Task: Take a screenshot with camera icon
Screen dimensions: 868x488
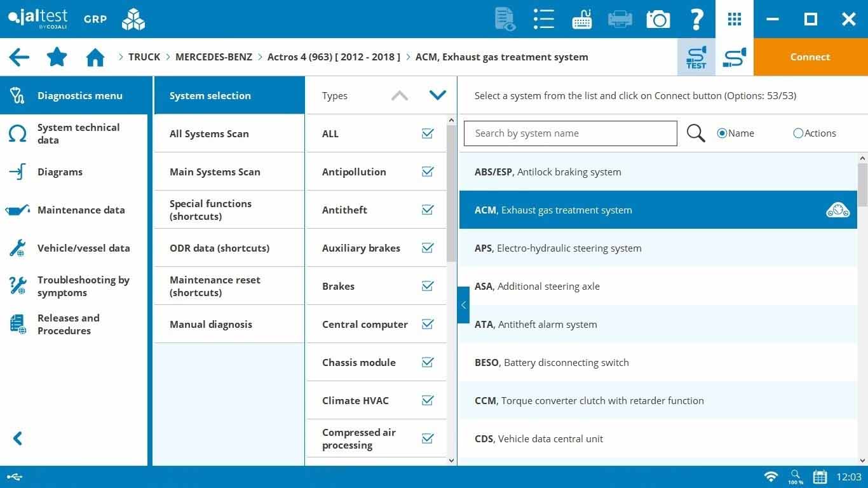Action: [658, 19]
